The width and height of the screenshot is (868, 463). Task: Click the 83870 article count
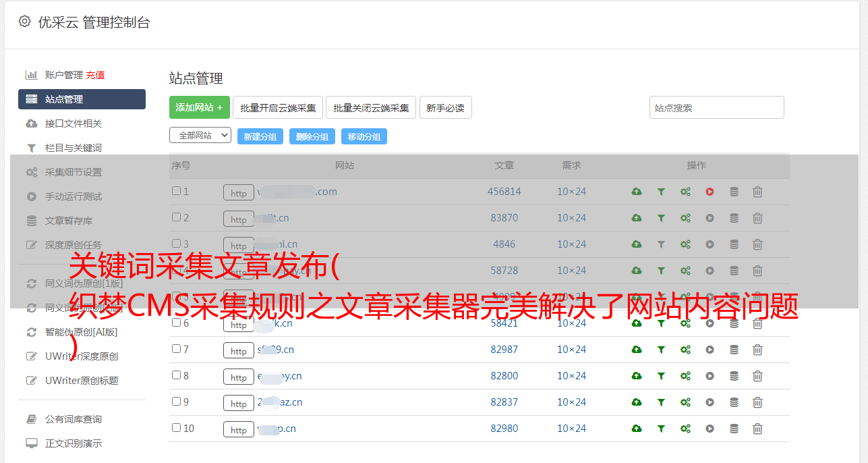coord(504,218)
